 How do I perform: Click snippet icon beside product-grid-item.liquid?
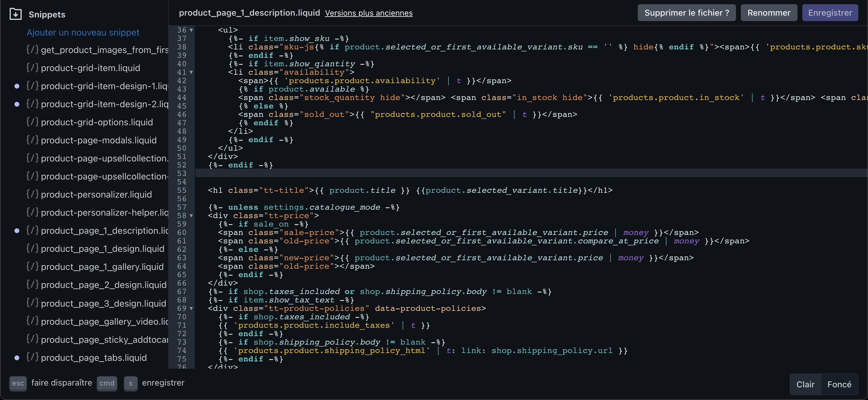click(x=32, y=68)
